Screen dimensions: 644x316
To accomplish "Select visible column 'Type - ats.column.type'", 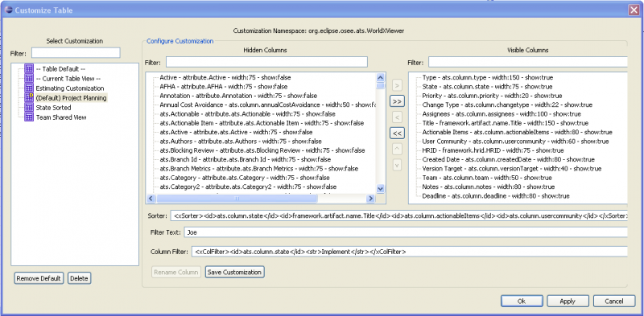I will coord(488,77).
